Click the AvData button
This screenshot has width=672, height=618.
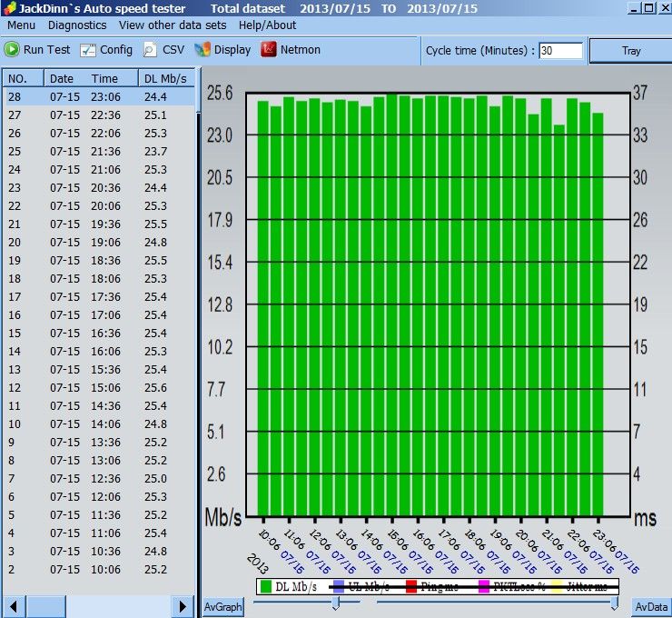(651, 607)
